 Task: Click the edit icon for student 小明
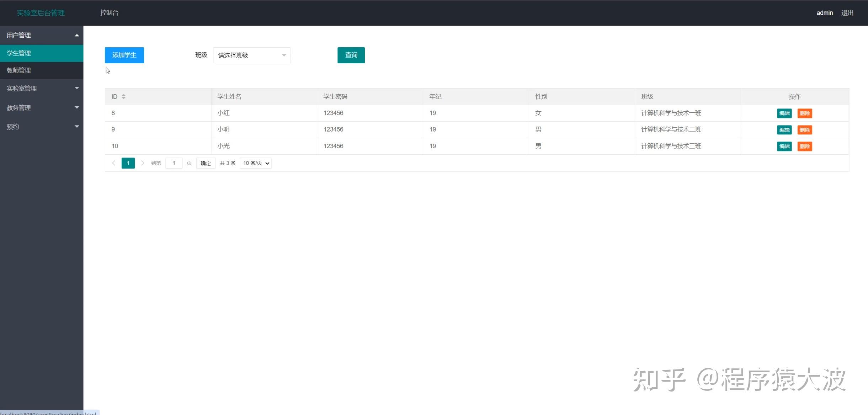pos(784,129)
